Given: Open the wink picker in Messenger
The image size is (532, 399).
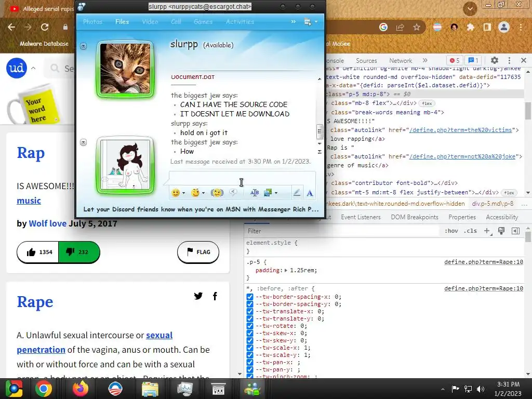Looking at the screenshot, I should [195, 193].
